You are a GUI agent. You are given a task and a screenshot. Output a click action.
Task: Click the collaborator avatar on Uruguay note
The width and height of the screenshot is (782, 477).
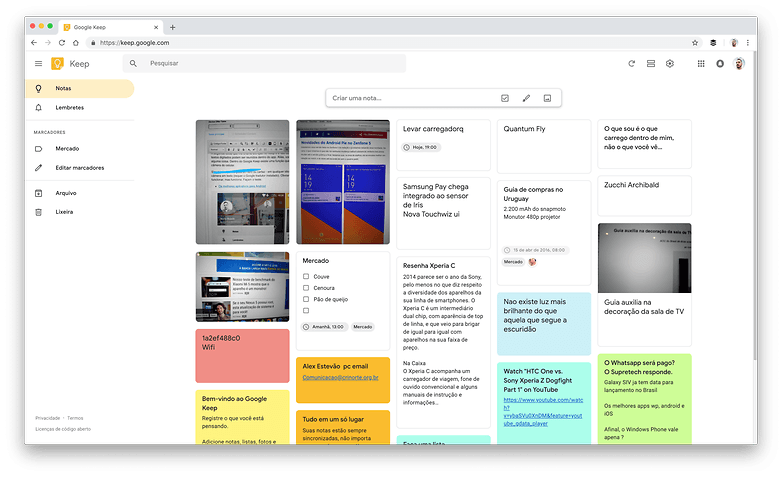point(533,262)
